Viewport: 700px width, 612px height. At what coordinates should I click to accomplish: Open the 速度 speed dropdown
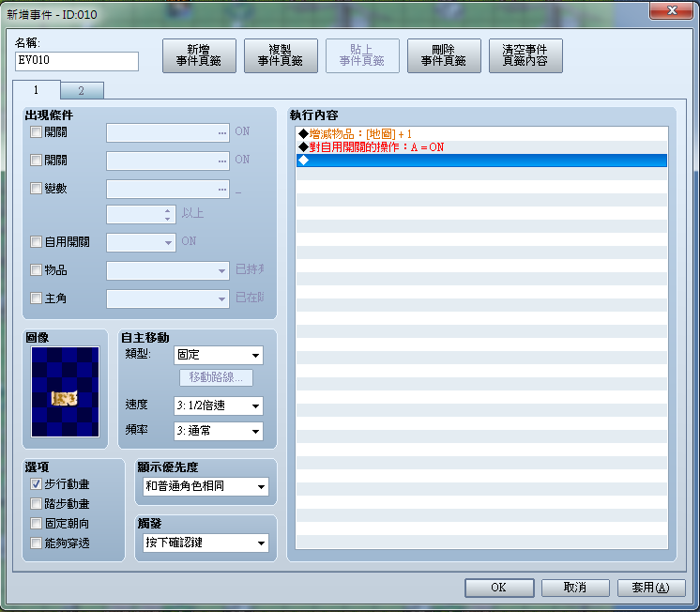tap(219, 405)
